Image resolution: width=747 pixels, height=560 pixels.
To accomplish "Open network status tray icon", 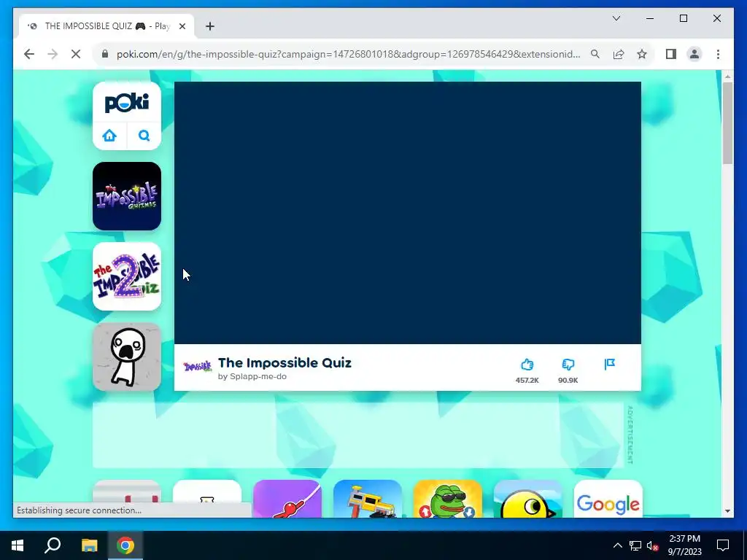I will (635, 545).
